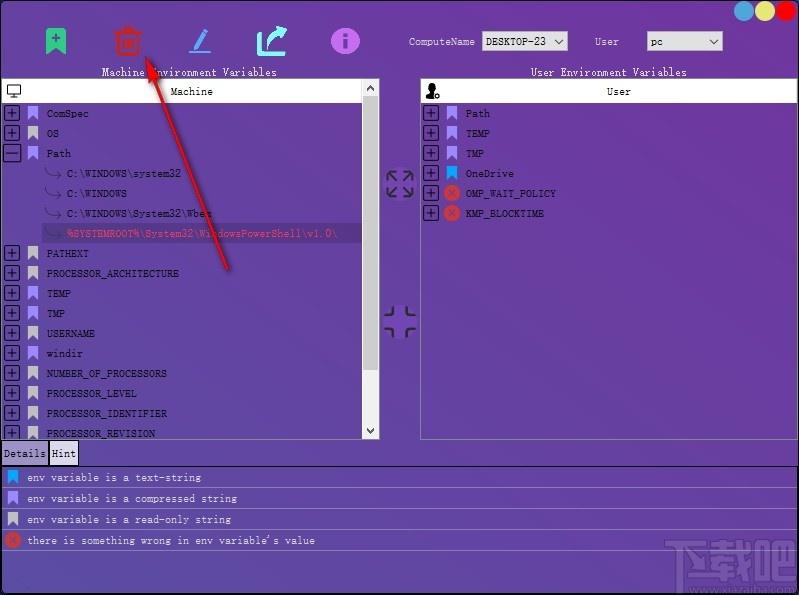Expand the OneDrive user variable
Viewport: 799px width, 595px height.
pyautogui.click(x=431, y=173)
